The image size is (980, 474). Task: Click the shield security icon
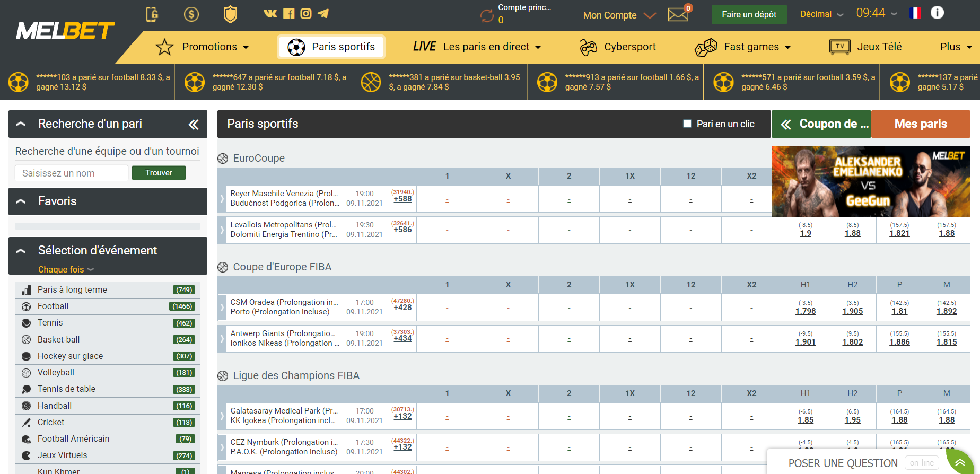[230, 14]
